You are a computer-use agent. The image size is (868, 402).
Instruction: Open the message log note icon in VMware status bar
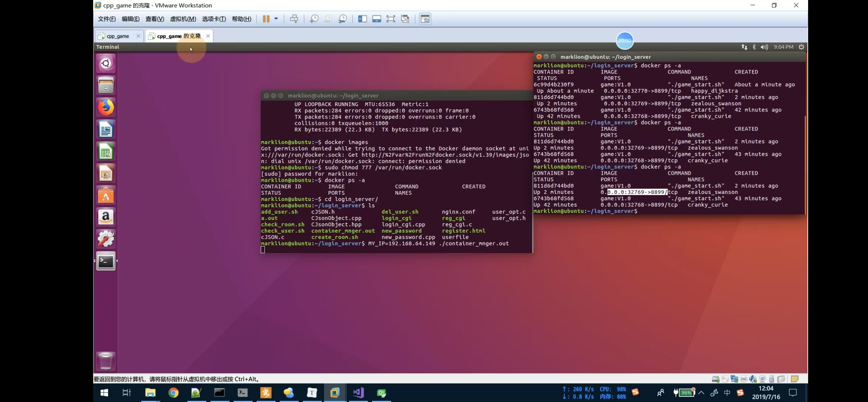click(794, 379)
